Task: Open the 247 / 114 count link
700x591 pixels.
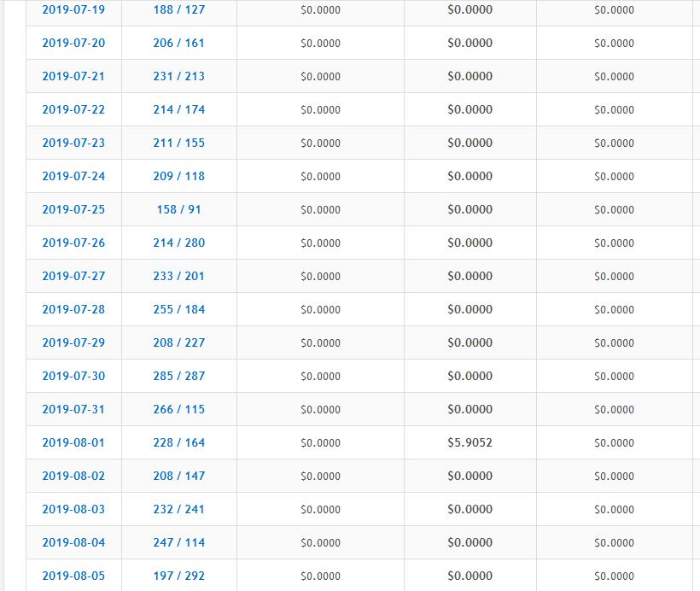Action: coord(179,542)
